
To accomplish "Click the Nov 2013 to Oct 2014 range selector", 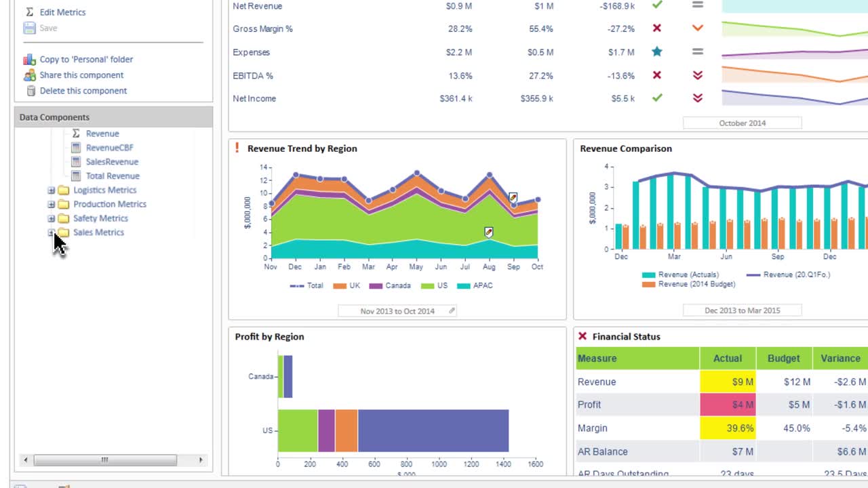I will tap(397, 311).
